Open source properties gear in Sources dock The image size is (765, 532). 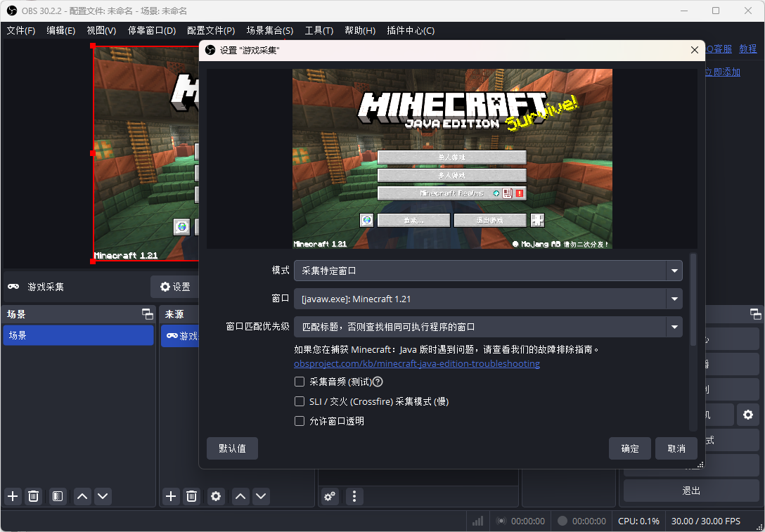coord(216,496)
